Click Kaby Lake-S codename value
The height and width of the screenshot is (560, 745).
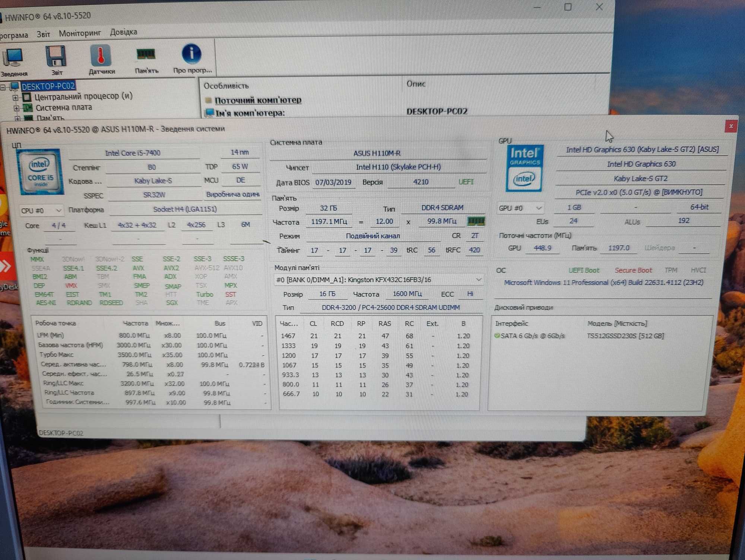(153, 181)
